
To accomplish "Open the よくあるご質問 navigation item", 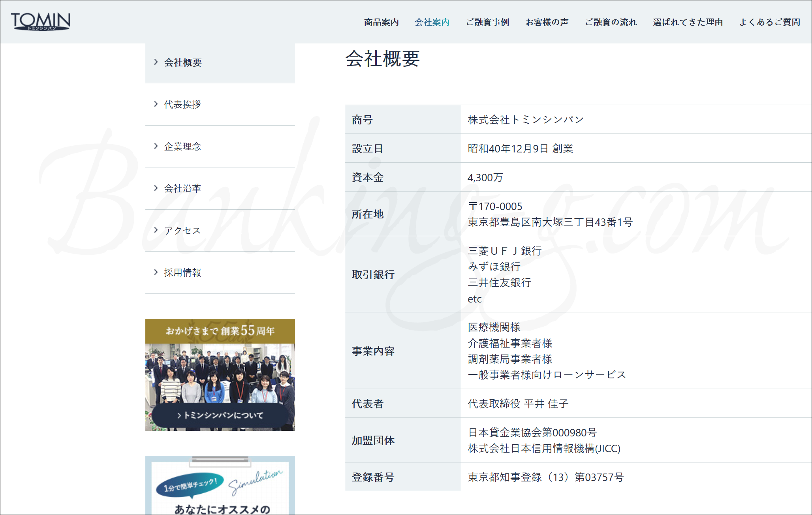I will [x=769, y=22].
